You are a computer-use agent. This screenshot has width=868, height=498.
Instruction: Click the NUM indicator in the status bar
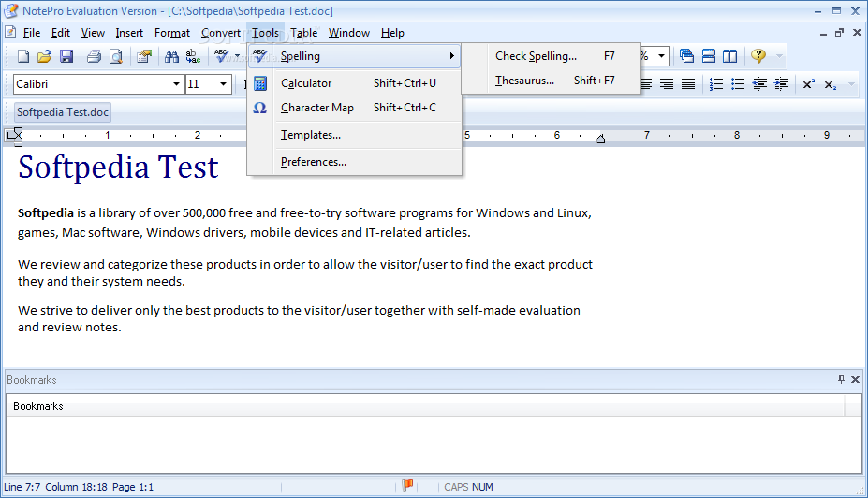[483, 487]
